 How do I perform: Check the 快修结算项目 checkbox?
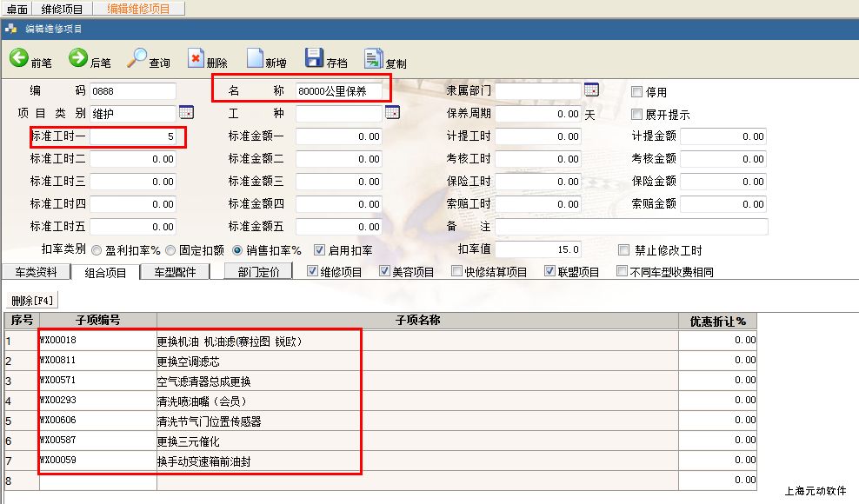(456, 272)
